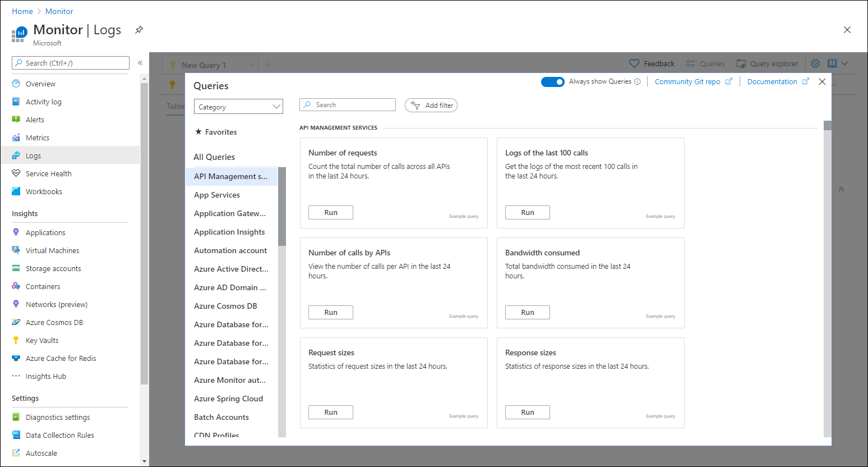Open Workbooks from the sidebar menu
The image size is (868, 467).
44,191
